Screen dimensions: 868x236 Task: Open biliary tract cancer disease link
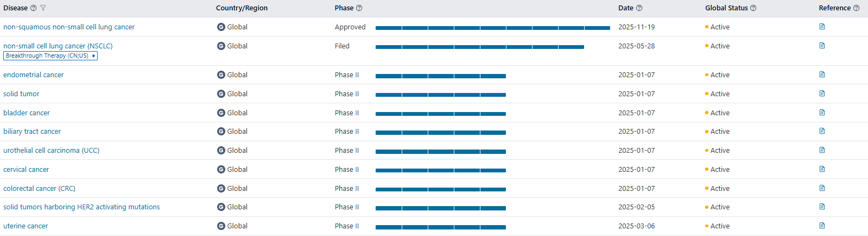click(x=32, y=132)
